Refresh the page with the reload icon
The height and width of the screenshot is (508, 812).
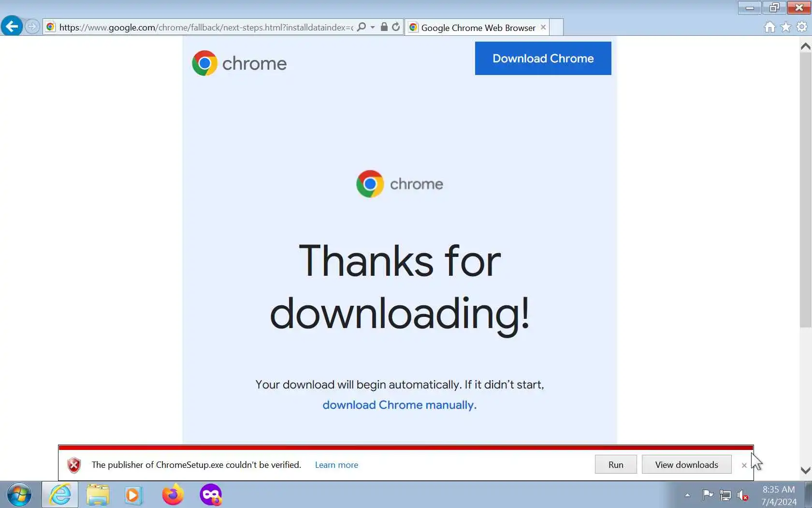pos(396,27)
